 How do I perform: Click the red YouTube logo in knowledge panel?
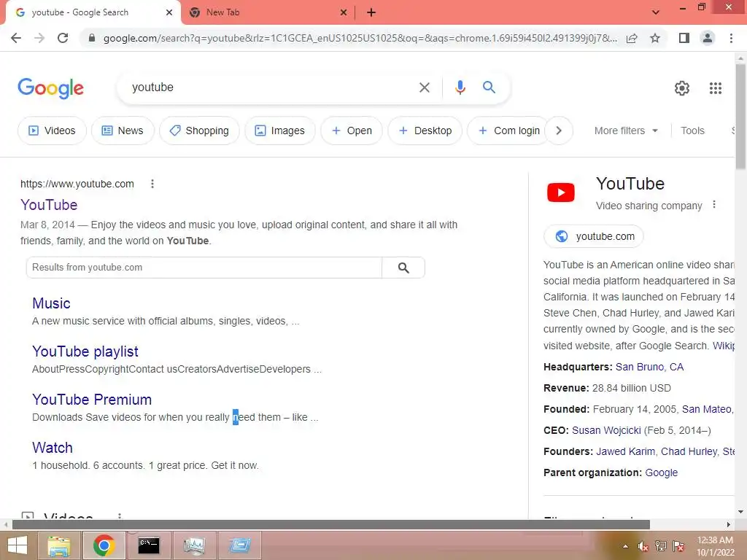(561, 192)
